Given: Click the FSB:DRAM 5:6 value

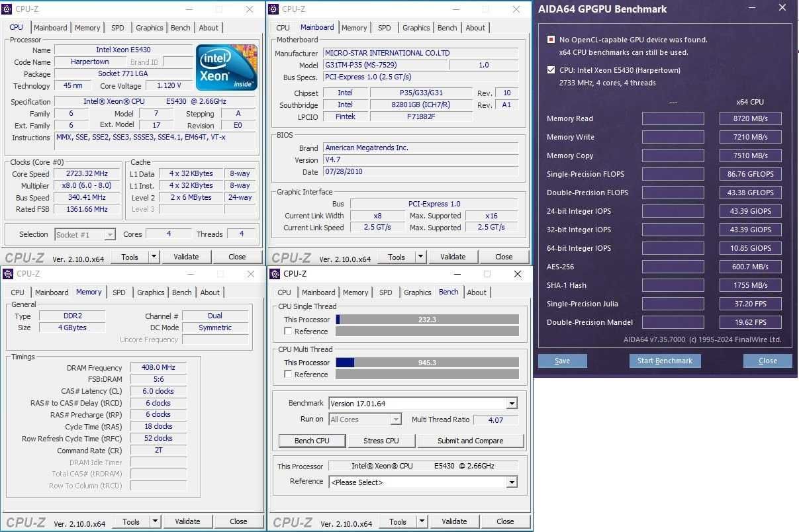Looking at the screenshot, I should [158, 380].
